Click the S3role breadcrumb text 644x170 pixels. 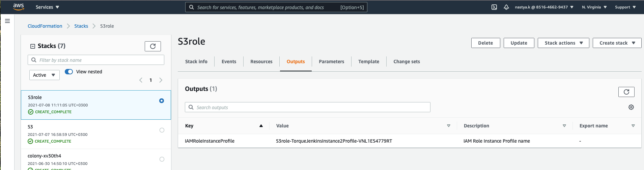tap(107, 26)
